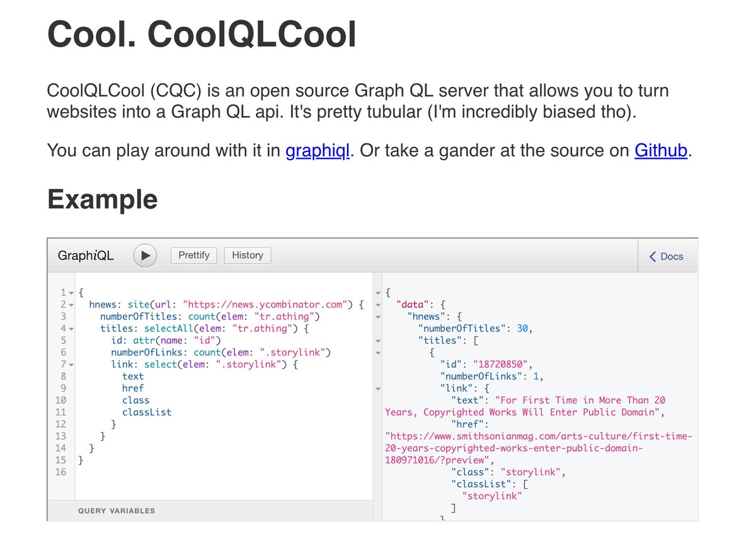Open the Github source link

[x=661, y=151]
